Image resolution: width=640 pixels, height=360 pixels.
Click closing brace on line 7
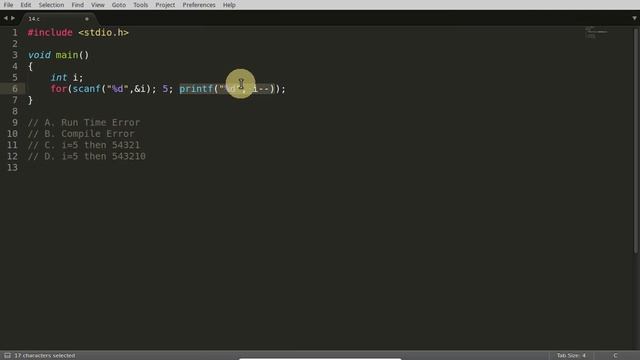[x=30, y=100]
